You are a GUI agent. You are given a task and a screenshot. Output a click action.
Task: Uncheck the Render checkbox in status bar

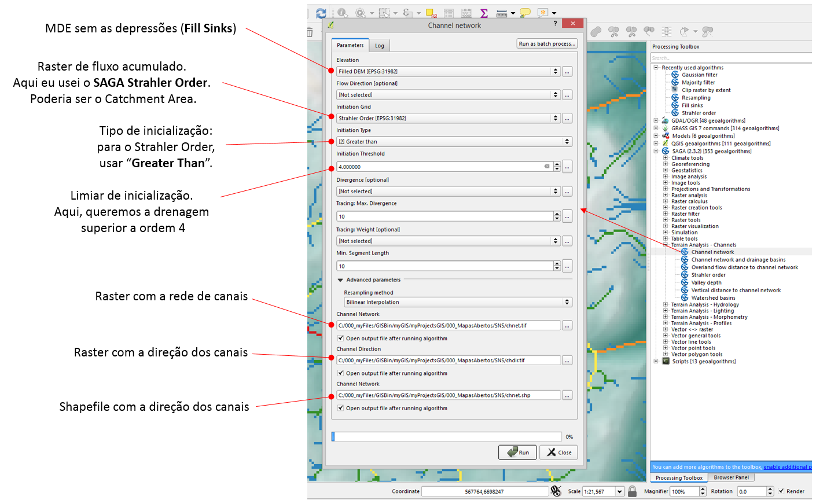(x=781, y=491)
